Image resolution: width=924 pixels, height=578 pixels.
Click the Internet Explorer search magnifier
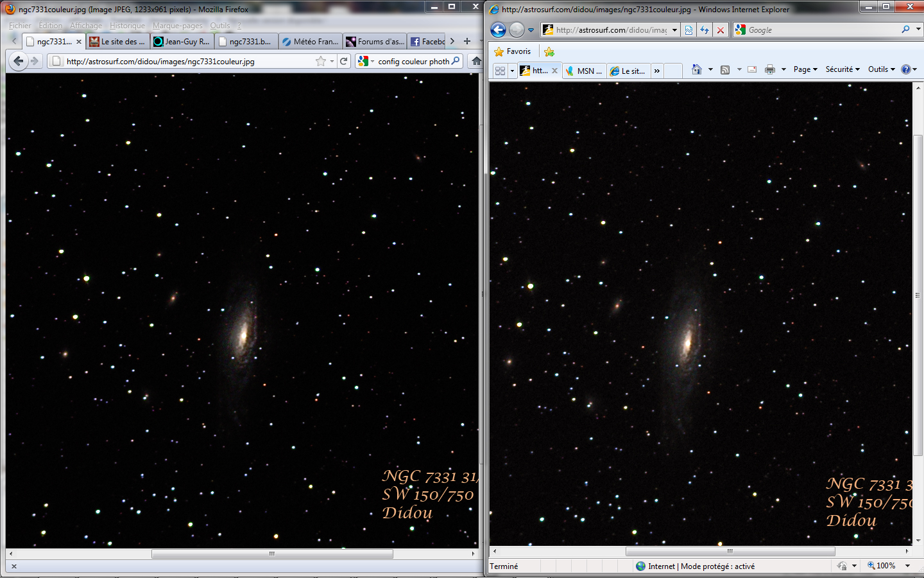(x=905, y=30)
